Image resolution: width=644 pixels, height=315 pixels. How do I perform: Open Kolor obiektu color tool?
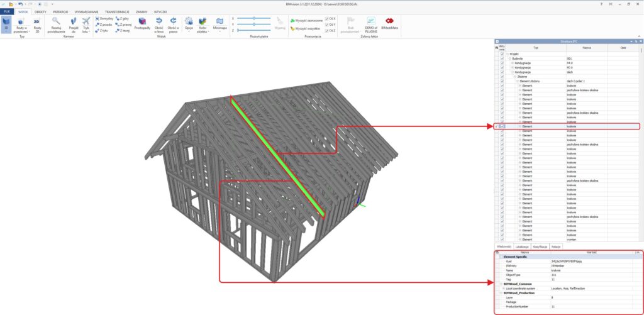click(203, 25)
